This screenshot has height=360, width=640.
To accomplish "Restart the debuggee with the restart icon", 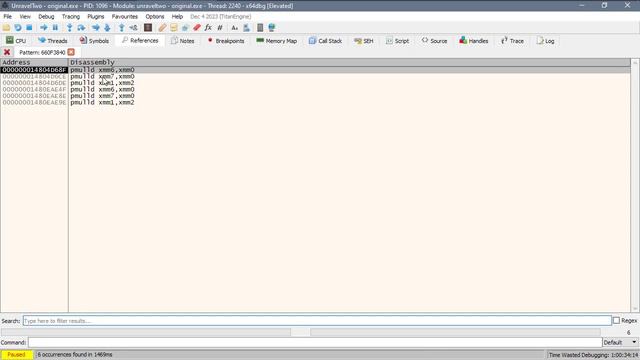I will point(18,28).
